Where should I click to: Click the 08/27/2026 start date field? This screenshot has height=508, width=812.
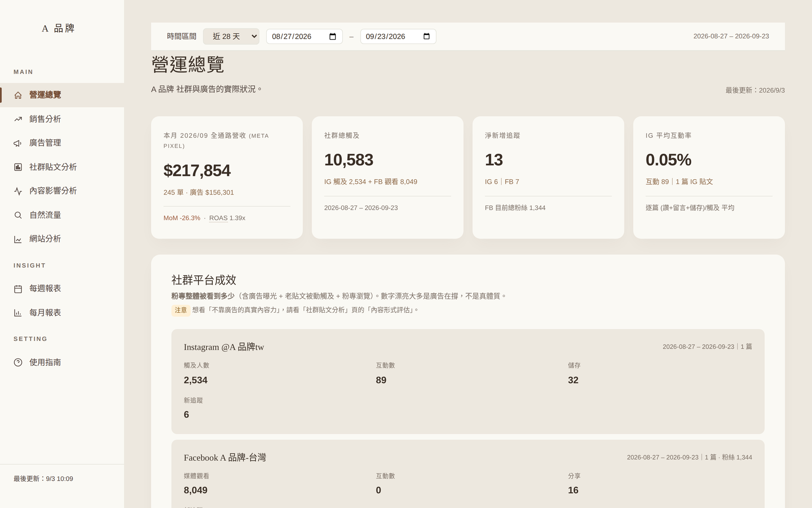(304, 36)
